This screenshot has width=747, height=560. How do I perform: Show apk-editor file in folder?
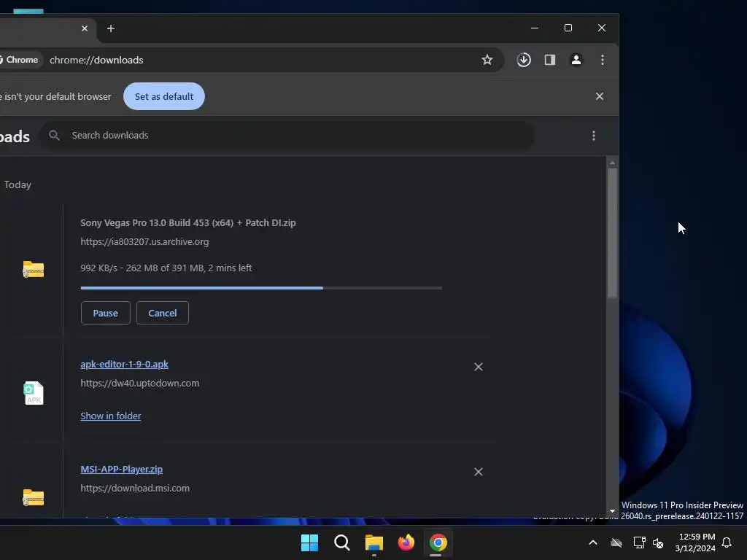(111, 416)
